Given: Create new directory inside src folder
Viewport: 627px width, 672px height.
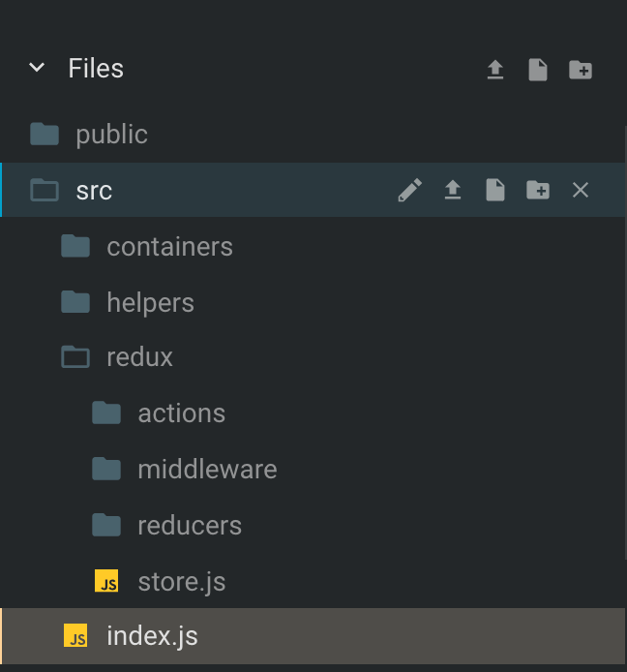Looking at the screenshot, I should point(538,190).
